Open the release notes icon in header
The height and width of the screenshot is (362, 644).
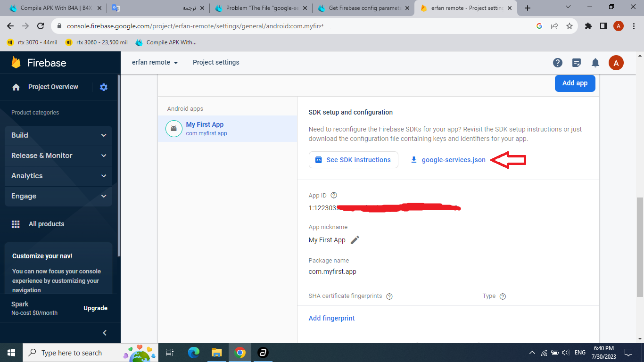(x=576, y=63)
